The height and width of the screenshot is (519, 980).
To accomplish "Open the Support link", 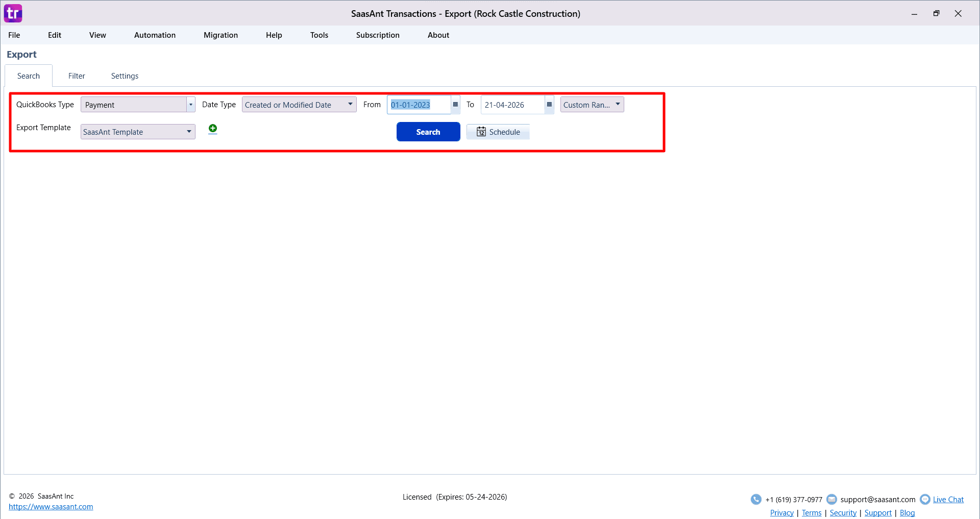I will point(878,513).
